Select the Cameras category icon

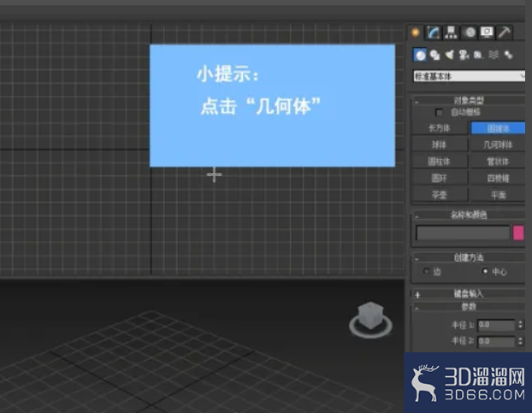pos(464,55)
